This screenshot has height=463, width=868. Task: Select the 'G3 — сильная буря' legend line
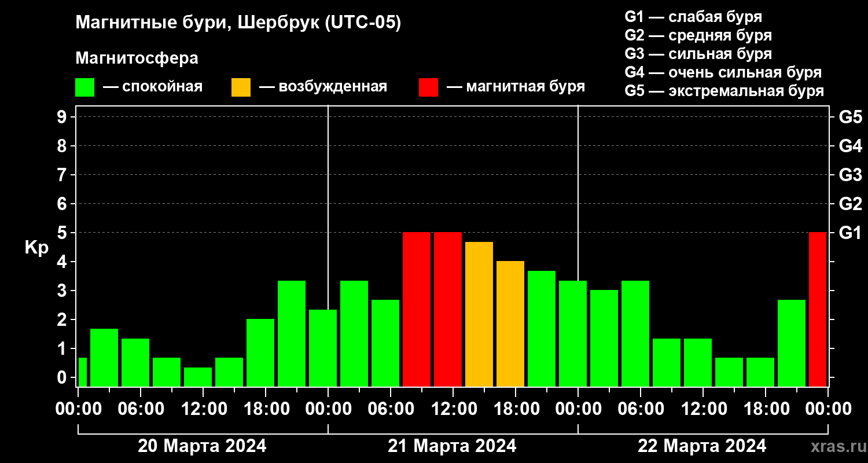pyautogui.click(x=698, y=54)
